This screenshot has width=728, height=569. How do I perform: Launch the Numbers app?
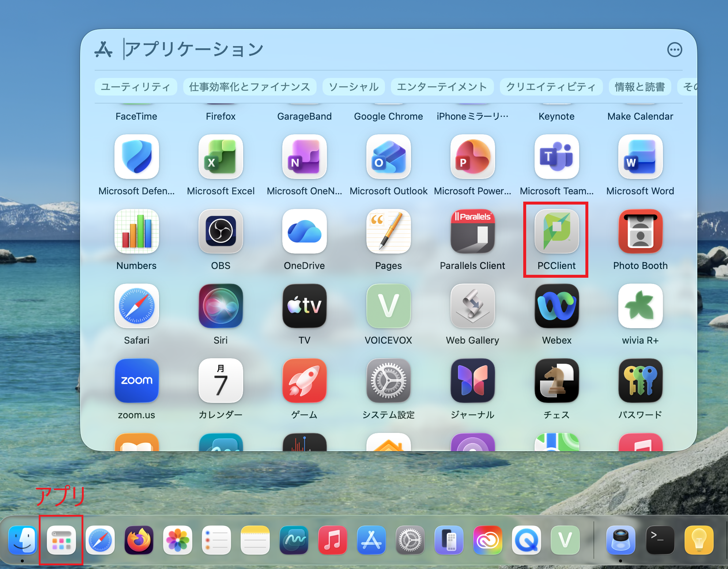[x=136, y=231]
